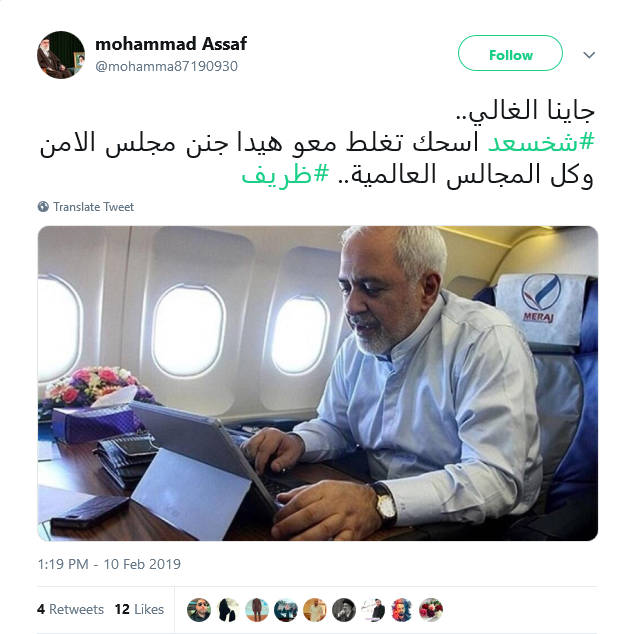The height and width of the screenshot is (634, 633).
Task: Open the last liker's flower avatar
Action: pyautogui.click(x=431, y=609)
